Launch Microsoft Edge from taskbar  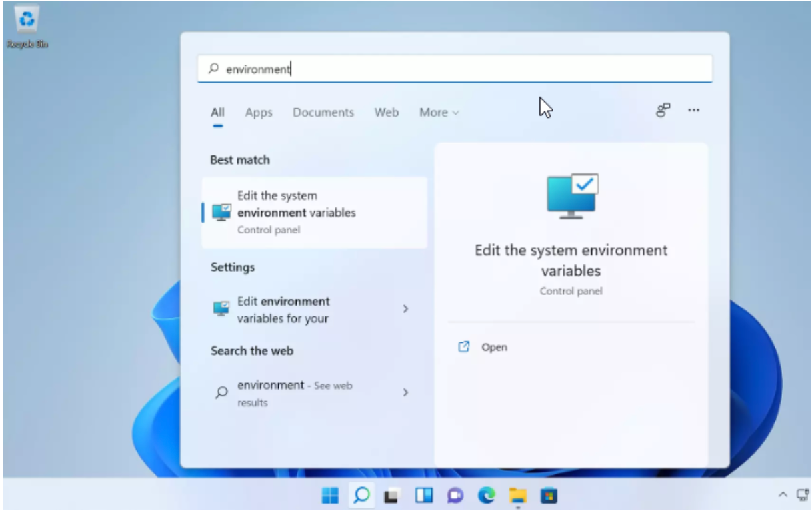[487, 496]
